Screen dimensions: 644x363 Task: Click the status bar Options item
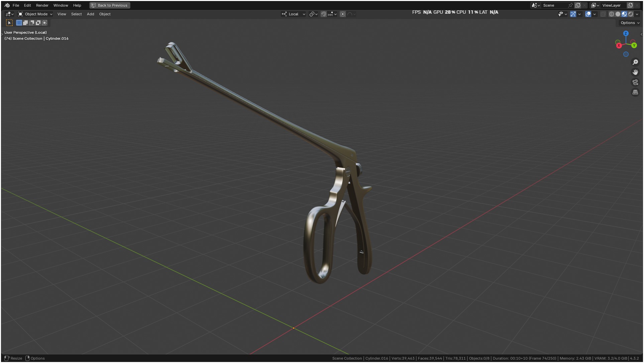coord(37,358)
